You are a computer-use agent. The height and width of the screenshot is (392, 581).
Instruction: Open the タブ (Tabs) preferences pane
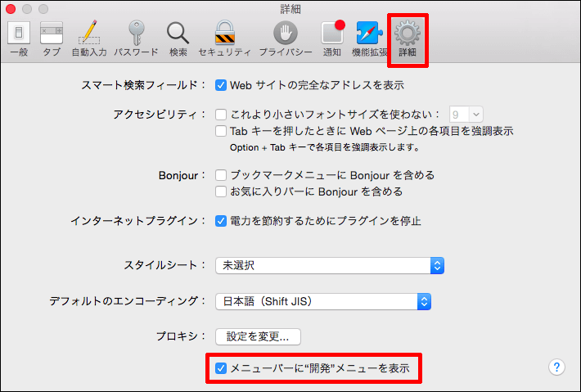[x=51, y=38]
